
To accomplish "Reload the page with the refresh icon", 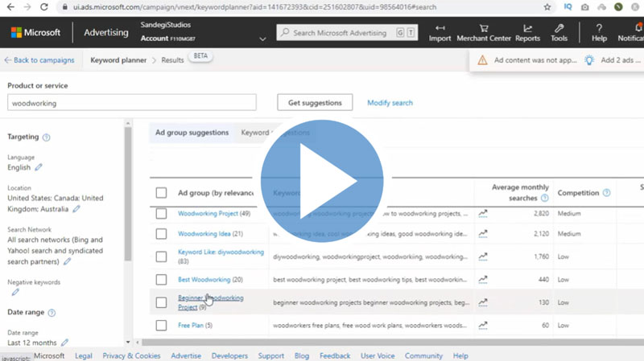I will [x=44, y=7].
